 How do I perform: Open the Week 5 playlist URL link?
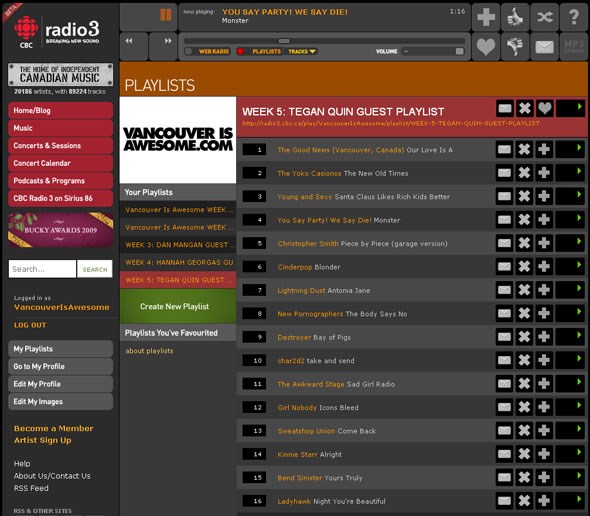[391, 123]
